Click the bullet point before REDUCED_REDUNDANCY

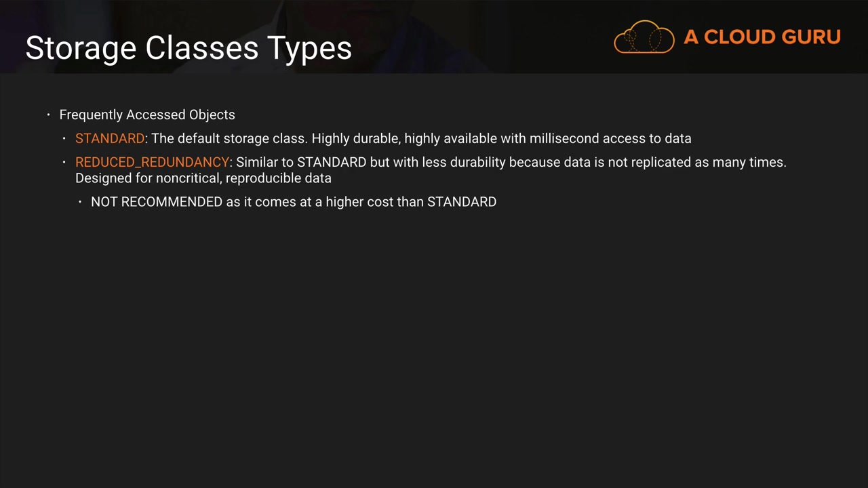(65, 163)
